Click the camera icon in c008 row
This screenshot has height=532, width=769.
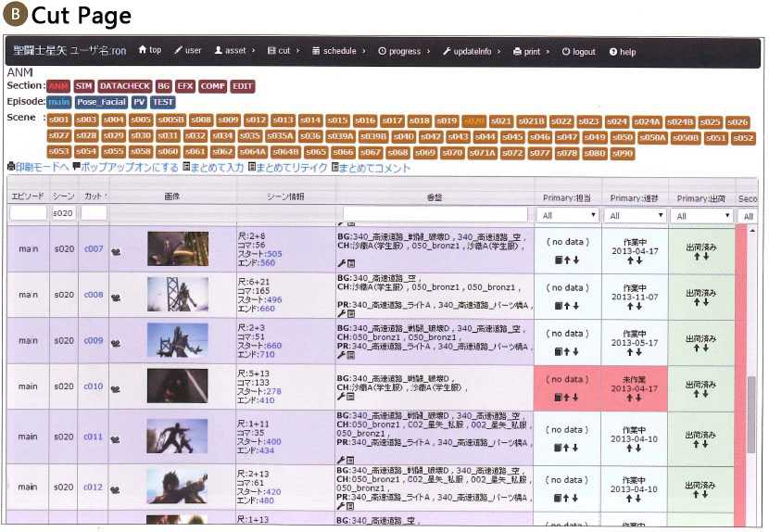tap(116, 298)
